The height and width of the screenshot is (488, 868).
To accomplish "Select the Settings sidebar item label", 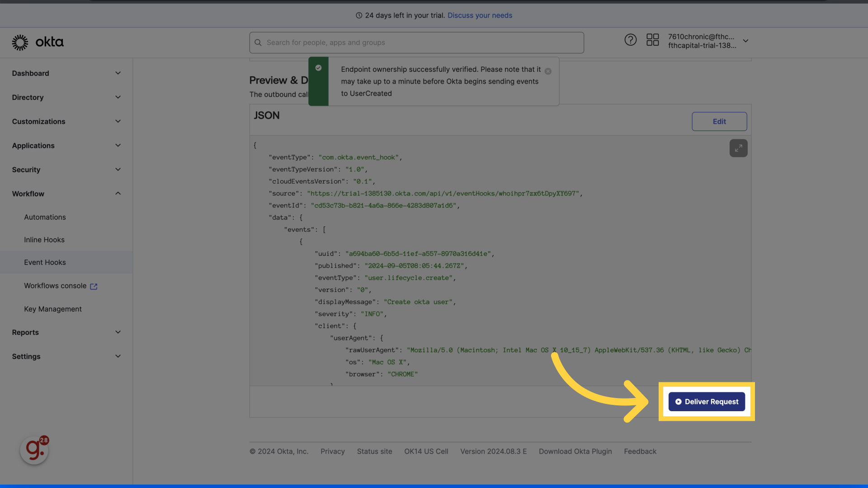I will pyautogui.click(x=26, y=357).
